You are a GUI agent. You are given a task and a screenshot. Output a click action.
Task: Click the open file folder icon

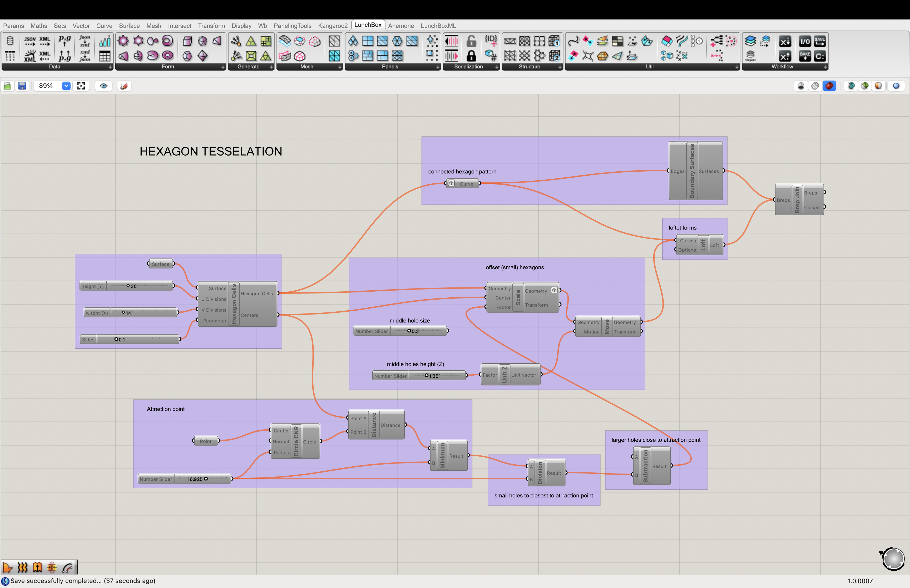click(7, 86)
